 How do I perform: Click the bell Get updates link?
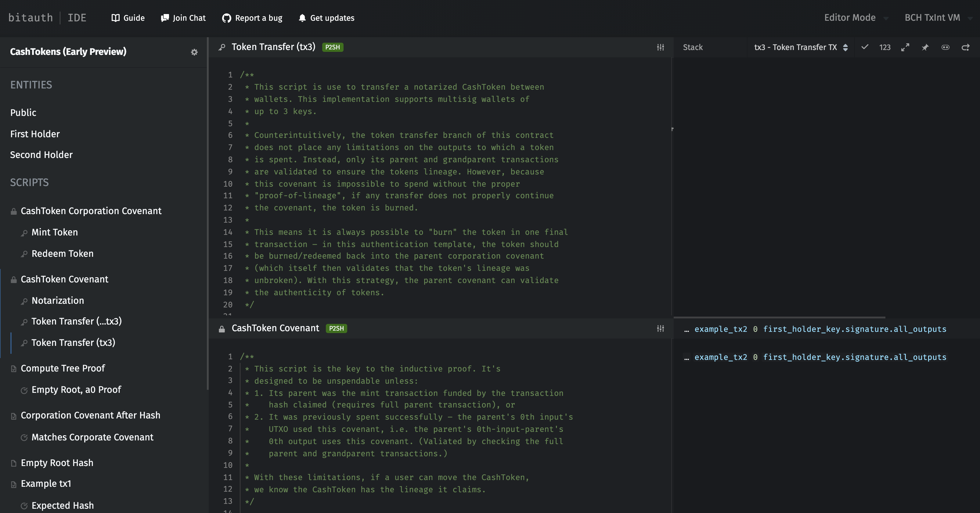click(x=326, y=18)
